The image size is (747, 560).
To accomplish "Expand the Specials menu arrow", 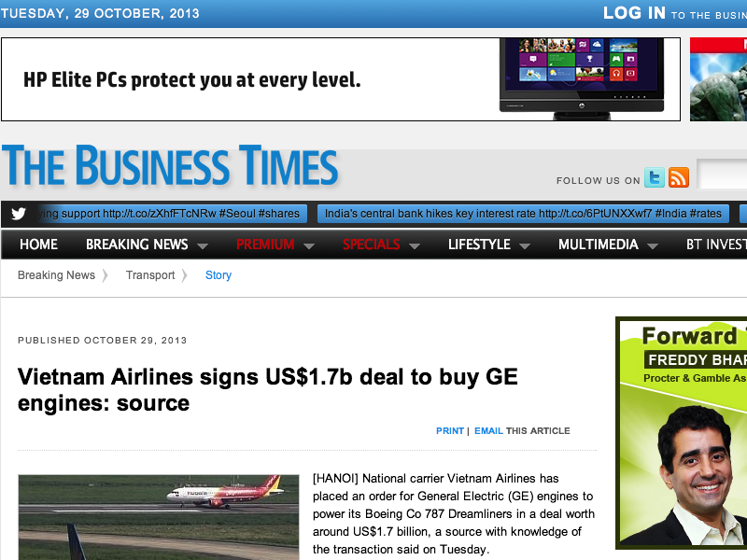I will click(x=415, y=245).
